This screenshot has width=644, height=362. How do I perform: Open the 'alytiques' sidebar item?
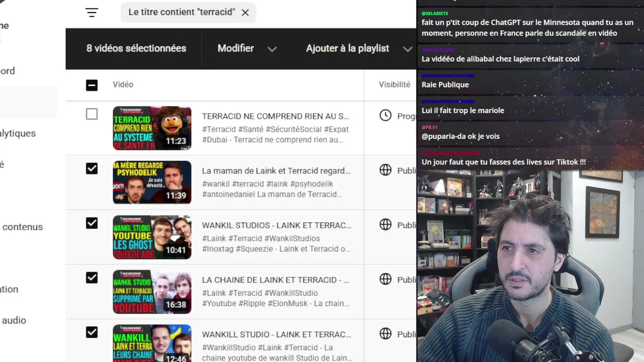tap(18, 133)
